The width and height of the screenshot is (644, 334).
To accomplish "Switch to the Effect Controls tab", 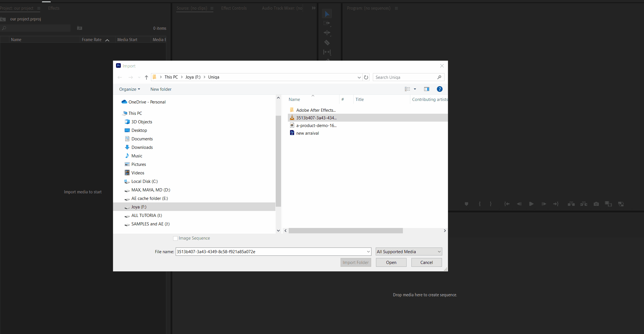I will pyautogui.click(x=234, y=8).
